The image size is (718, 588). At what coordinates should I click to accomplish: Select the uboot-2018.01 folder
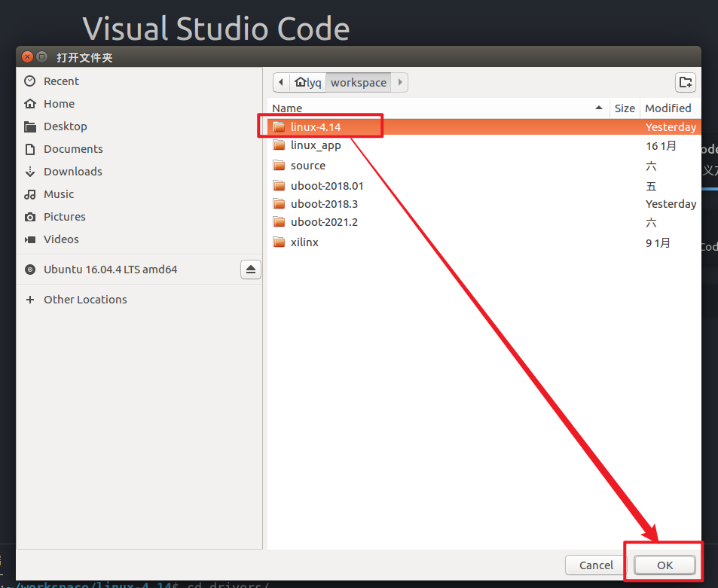click(x=484, y=186)
